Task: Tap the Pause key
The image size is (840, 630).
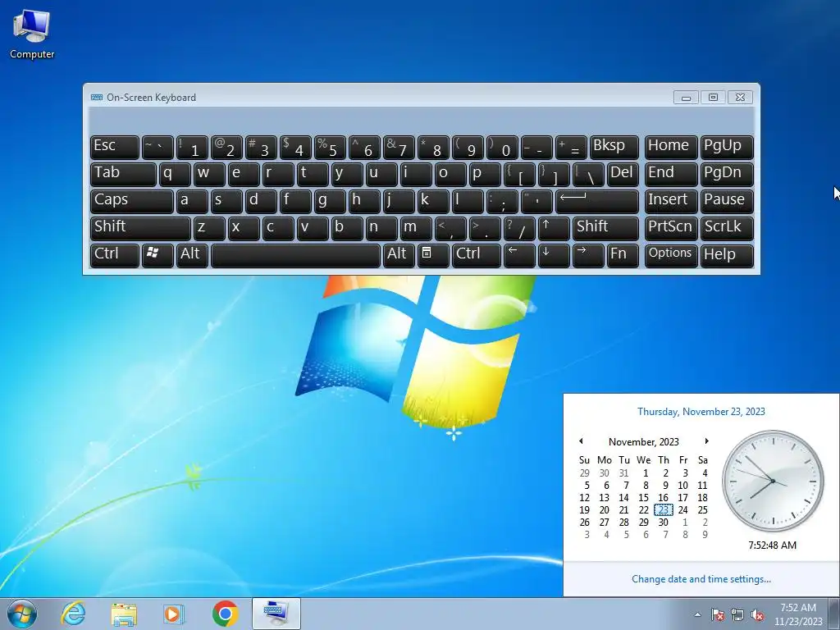Action: click(x=727, y=201)
